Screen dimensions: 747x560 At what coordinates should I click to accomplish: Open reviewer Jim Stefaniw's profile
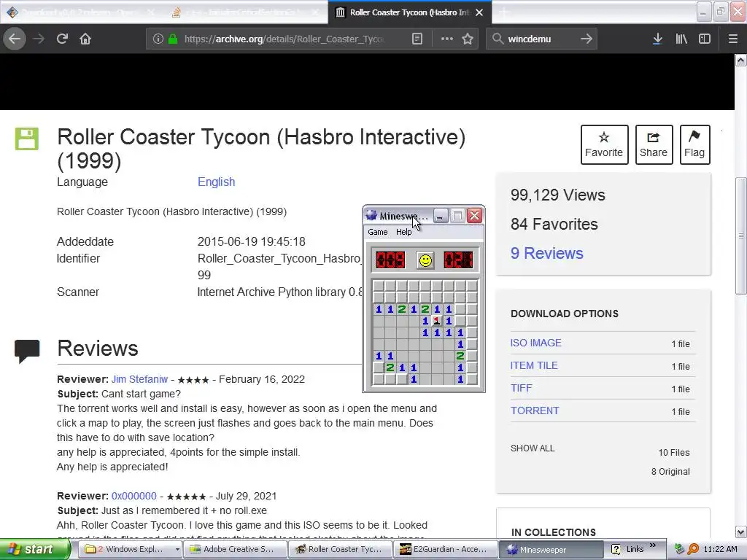click(139, 379)
